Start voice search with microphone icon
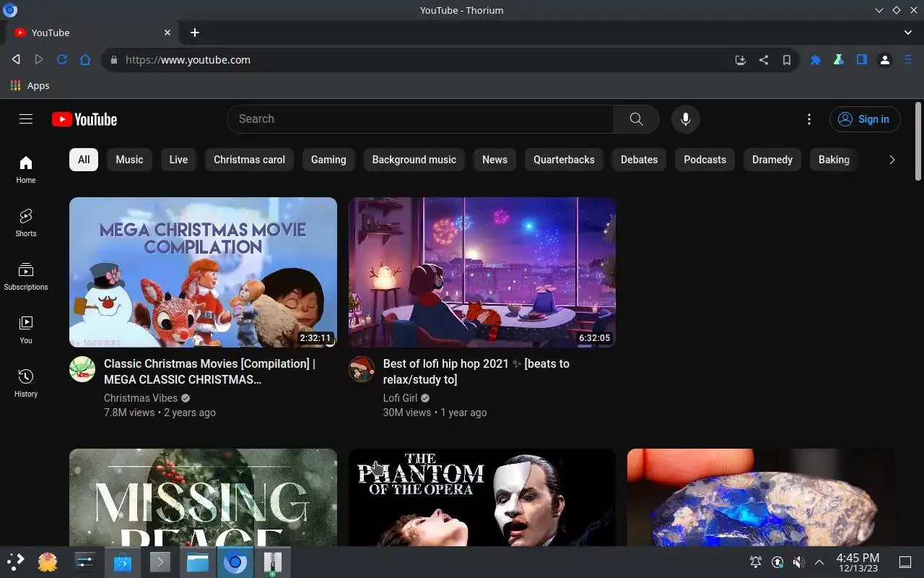Image resolution: width=924 pixels, height=578 pixels. (x=686, y=119)
